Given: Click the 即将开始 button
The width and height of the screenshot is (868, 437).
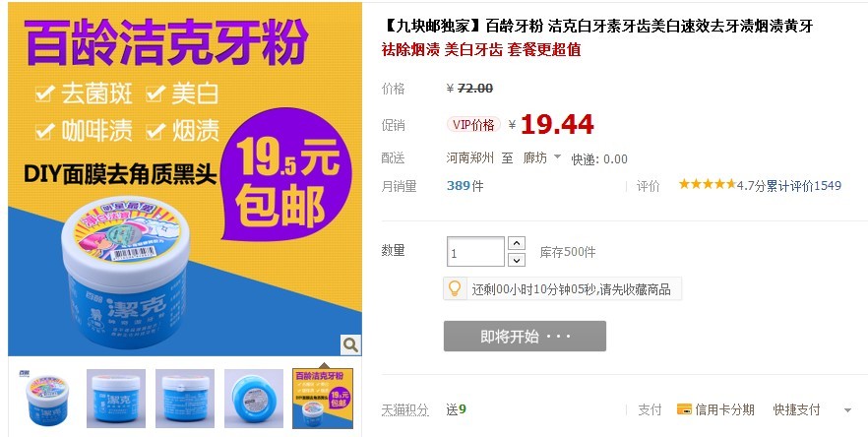Looking at the screenshot, I should pyautogui.click(x=525, y=336).
